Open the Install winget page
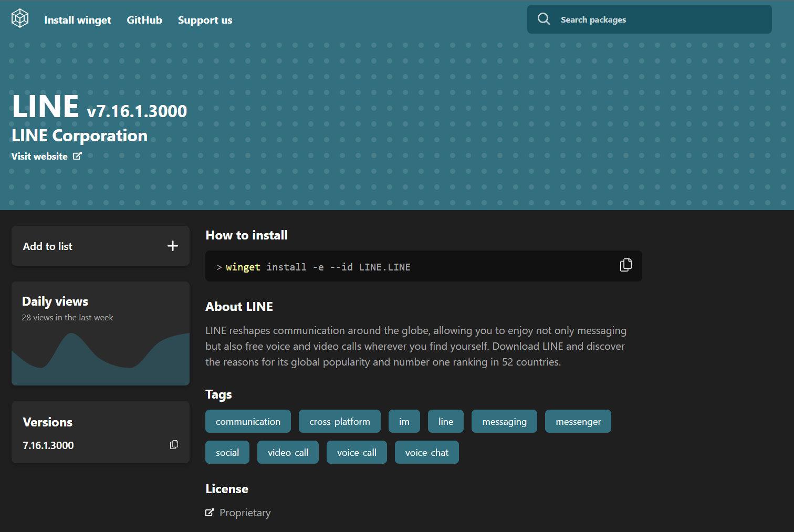The height and width of the screenshot is (532, 794). [x=77, y=20]
